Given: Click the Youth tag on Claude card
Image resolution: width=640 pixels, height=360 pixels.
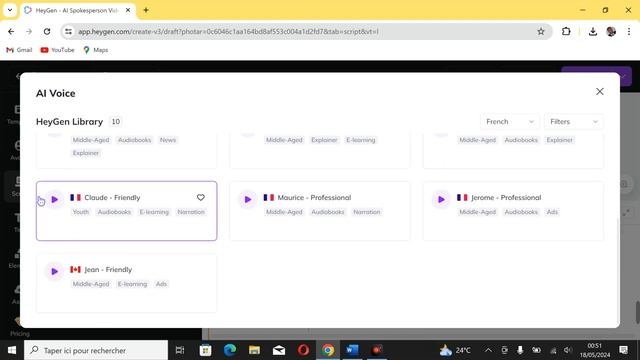Looking at the screenshot, I should [81, 212].
